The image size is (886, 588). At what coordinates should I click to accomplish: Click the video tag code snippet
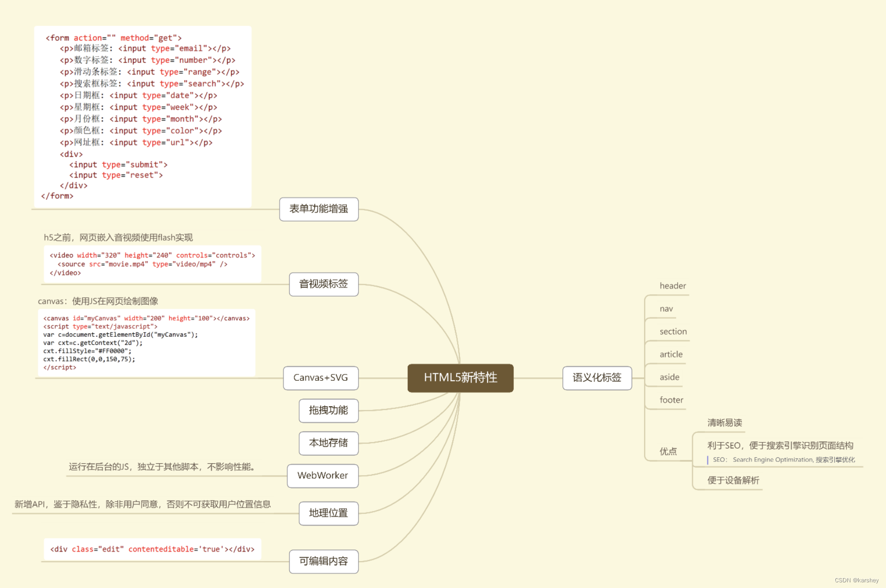[x=152, y=264]
